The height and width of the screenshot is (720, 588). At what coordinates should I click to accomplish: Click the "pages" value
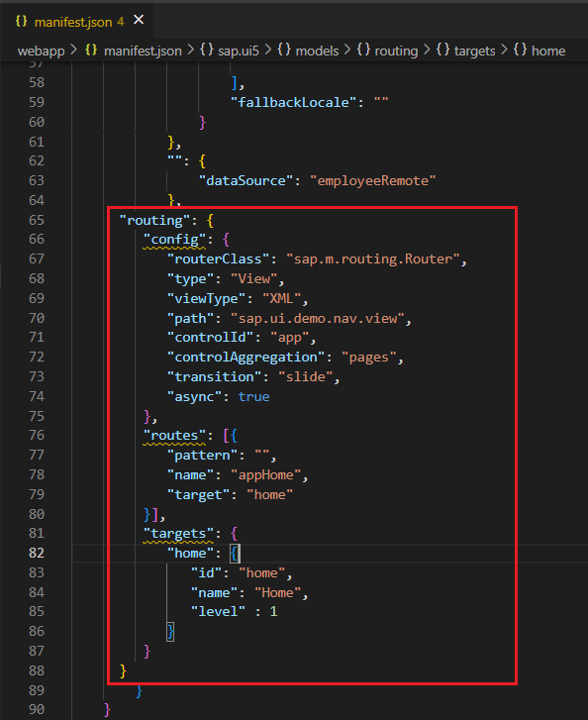click(368, 358)
